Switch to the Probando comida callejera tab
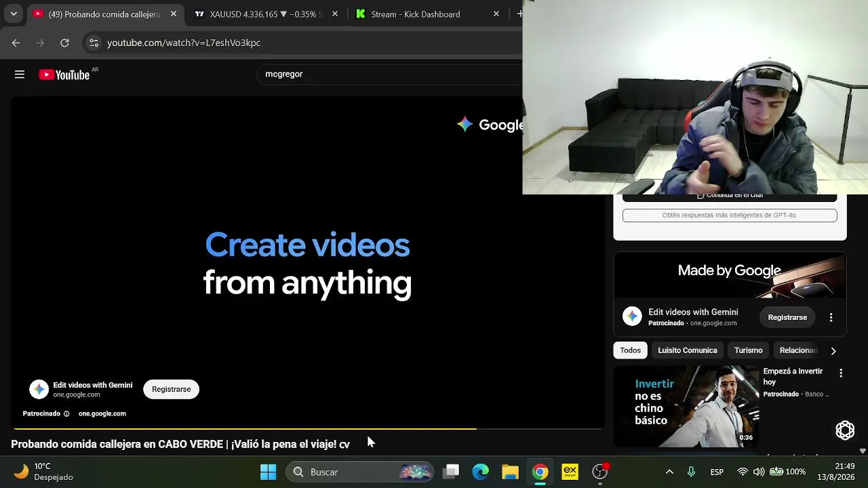The image size is (868, 488). pyautogui.click(x=105, y=14)
